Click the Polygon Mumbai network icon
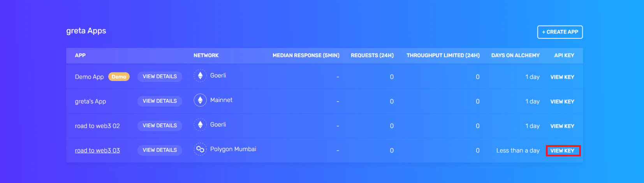Viewport: 644px width, 183px height. 200,149
